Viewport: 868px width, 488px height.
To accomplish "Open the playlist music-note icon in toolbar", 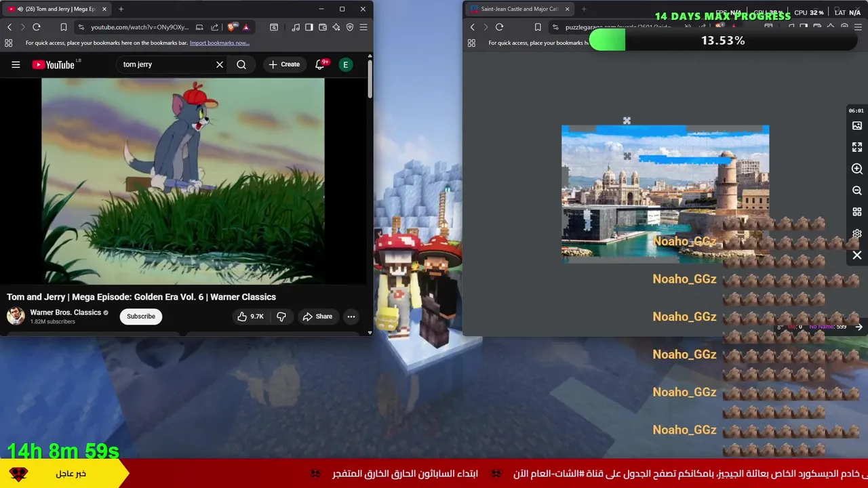I will 296,27.
